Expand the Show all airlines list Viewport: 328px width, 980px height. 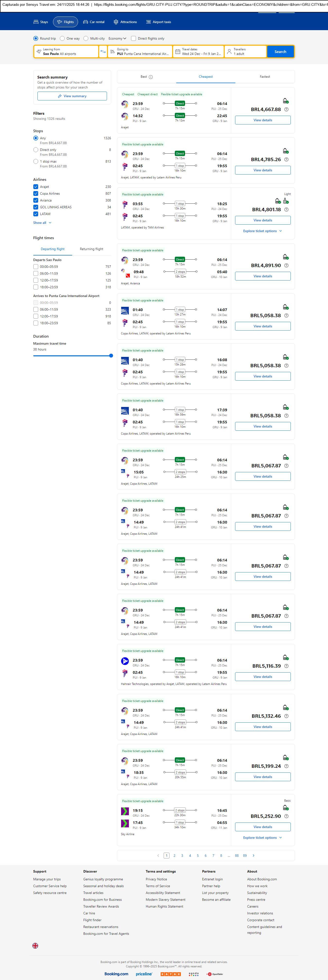[x=42, y=223]
